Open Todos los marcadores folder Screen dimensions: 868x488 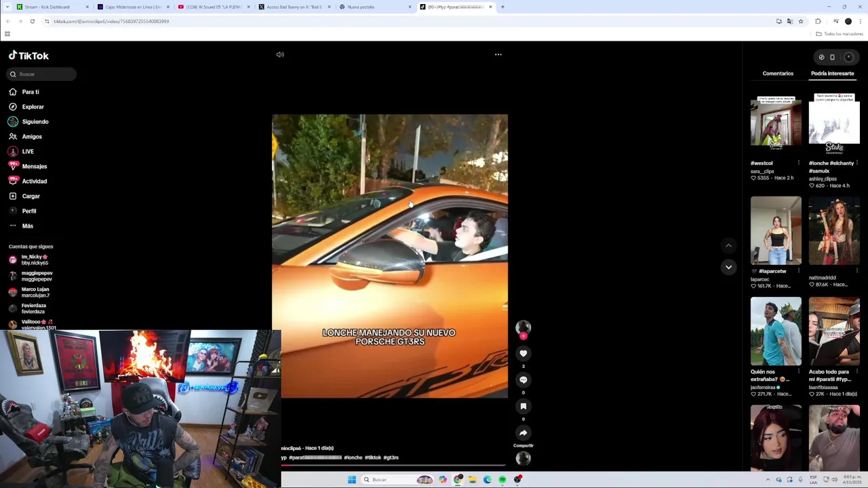839,34
